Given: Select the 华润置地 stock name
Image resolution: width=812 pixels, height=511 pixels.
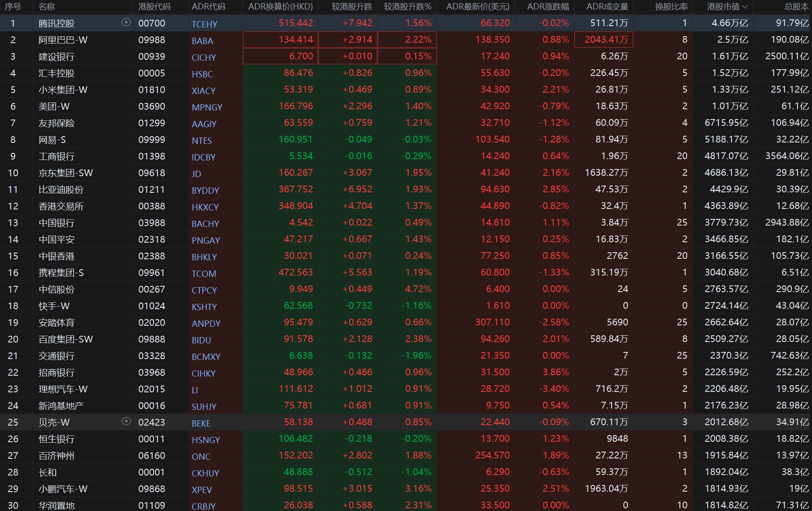Looking at the screenshot, I should 57,506.
